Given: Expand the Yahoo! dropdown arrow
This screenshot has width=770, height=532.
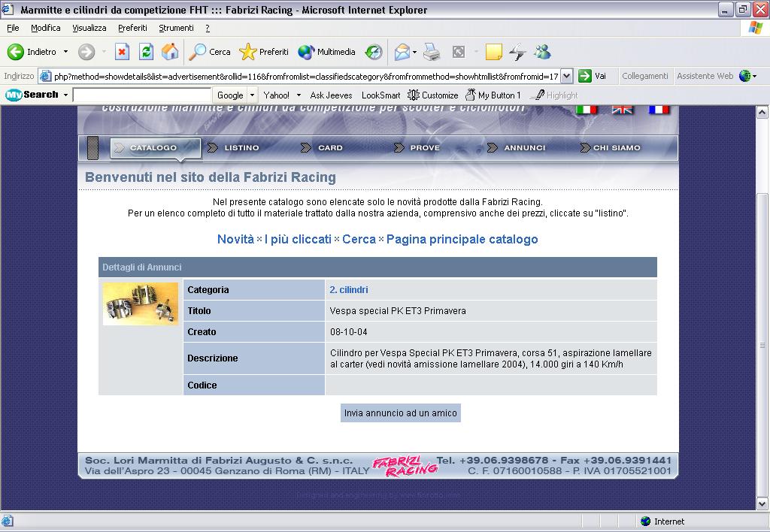Looking at the screenshot, I should tap(299, 95).
